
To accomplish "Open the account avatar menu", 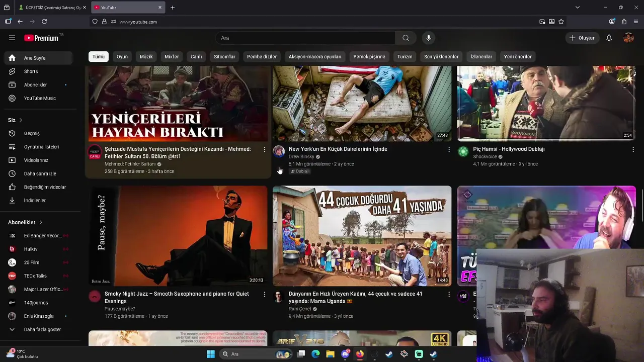I will coord(628,38).
